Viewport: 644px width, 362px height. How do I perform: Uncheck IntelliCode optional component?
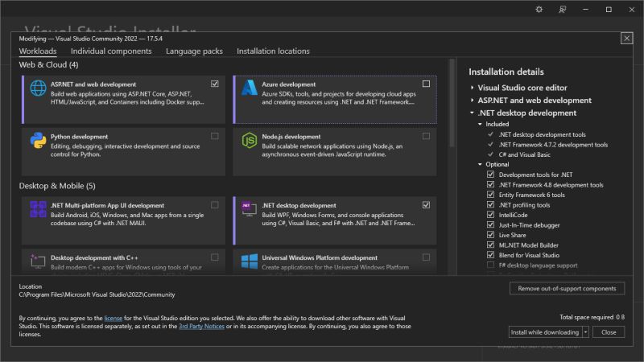[x=490, y=215]
